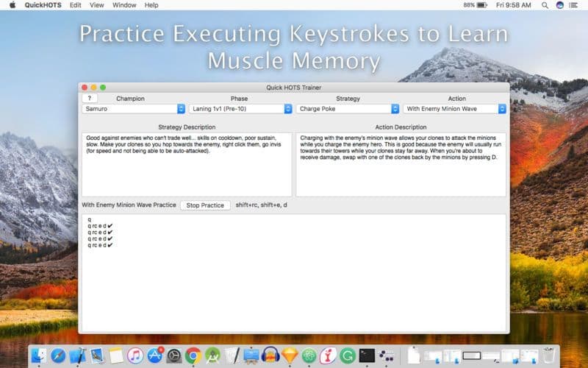The height and width of the screenshot is (368, 588).
Task: Open Keynote podium icon in dock
Action: point(251,355)
